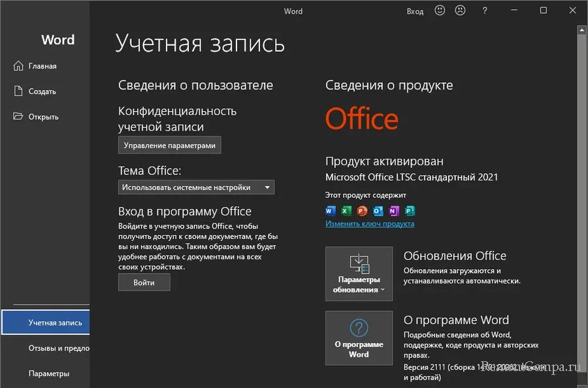
Task: Click the Этот продукт содержит label
Action: click(x=366, y=195)
